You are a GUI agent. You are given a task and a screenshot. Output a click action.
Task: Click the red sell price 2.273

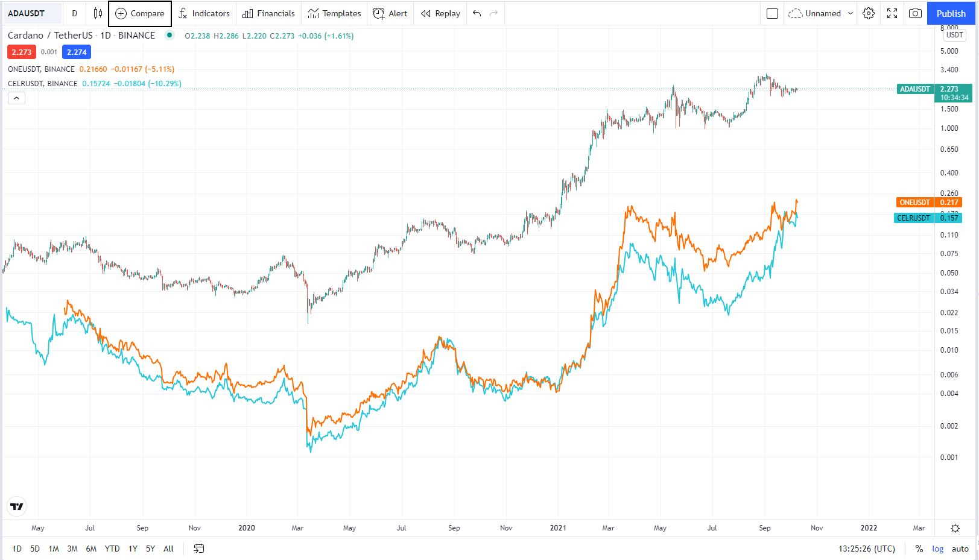[22, 52]
